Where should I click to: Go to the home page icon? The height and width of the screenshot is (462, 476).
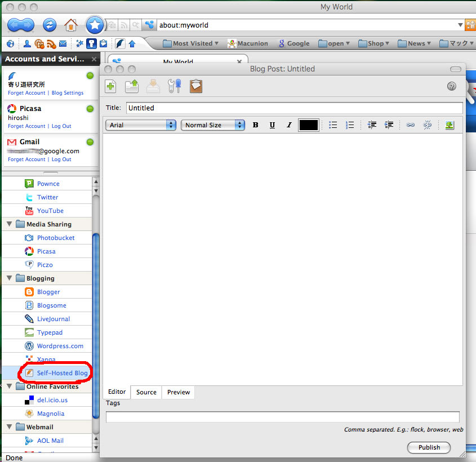click(x=71, y=25)
